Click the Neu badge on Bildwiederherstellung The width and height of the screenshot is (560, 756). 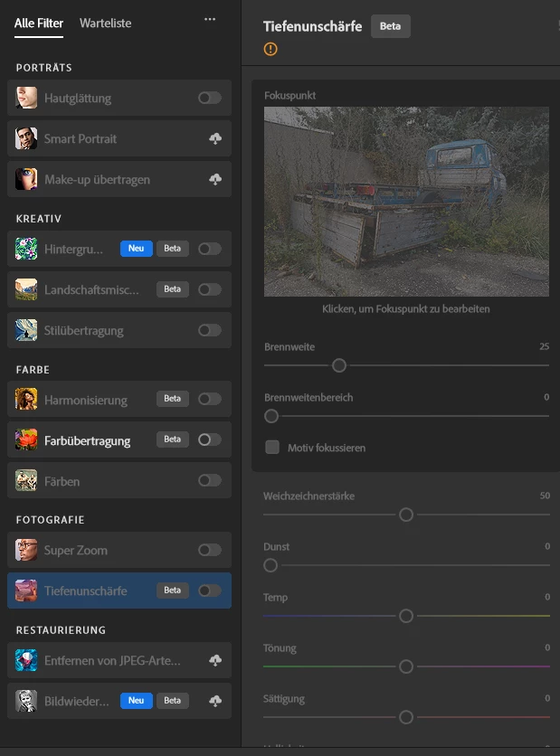[x=136, y=701]
